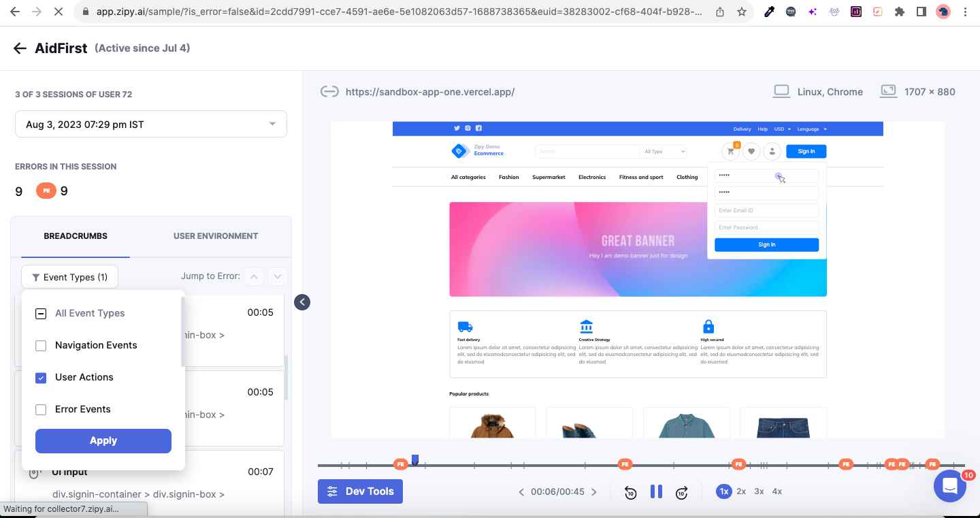The width and height of the screenshot is (980, 518).
Task: Open the Event Types filter dropdown
Action: tap(69, 276)
